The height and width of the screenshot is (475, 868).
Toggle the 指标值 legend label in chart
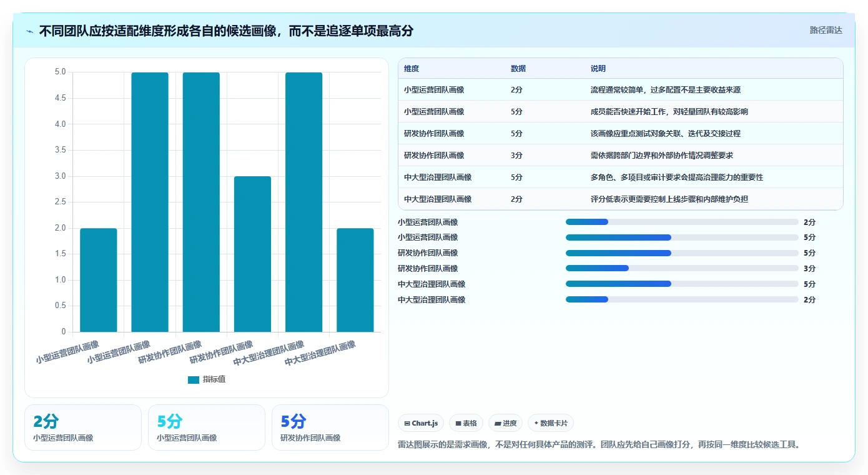pos(214,380)
